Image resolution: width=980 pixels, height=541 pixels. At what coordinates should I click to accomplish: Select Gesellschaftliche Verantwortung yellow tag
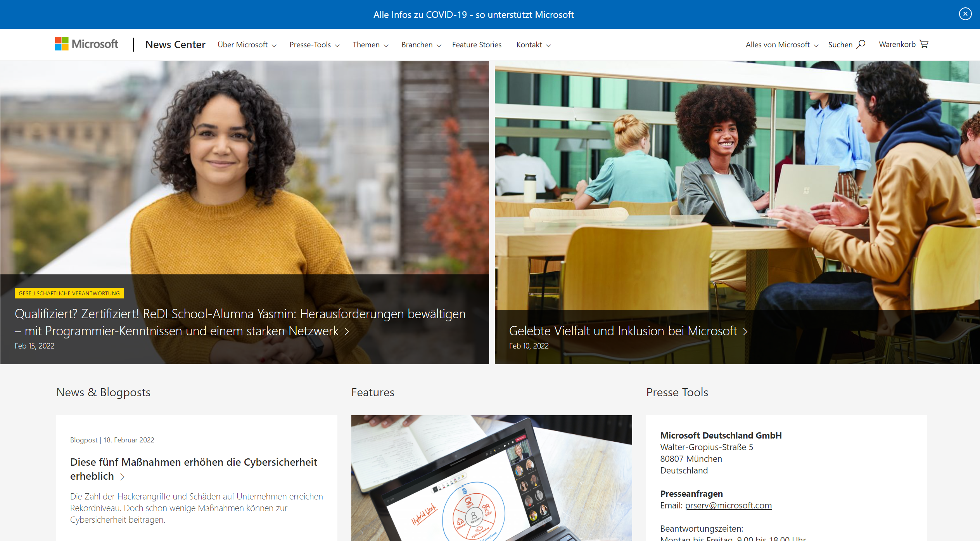pyautogui.click(x=69, y=293)
